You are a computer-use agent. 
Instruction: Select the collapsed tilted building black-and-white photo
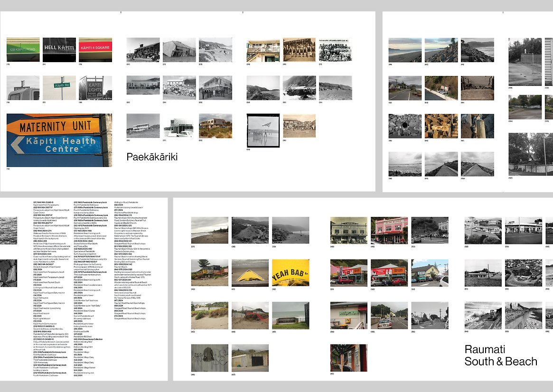pyautogui.click(x=179, y=50)
